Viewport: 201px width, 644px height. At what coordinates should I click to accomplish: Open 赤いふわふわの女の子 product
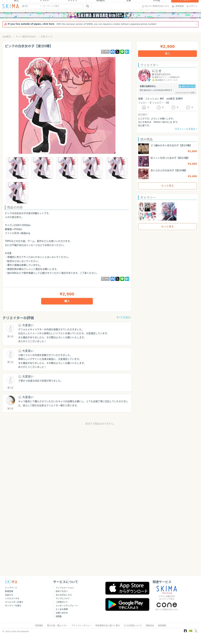pos(169,170)
